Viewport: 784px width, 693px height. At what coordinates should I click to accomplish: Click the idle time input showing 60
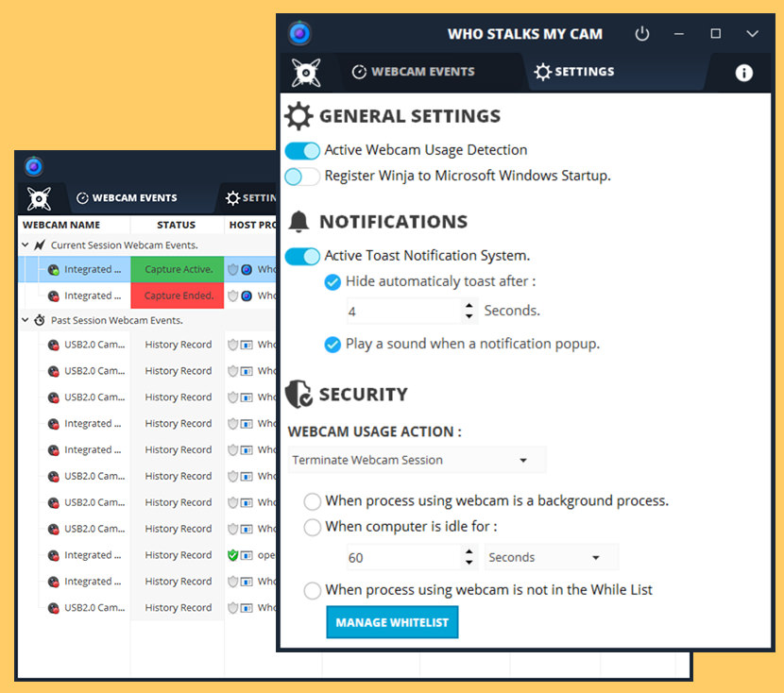pos(404,558)
